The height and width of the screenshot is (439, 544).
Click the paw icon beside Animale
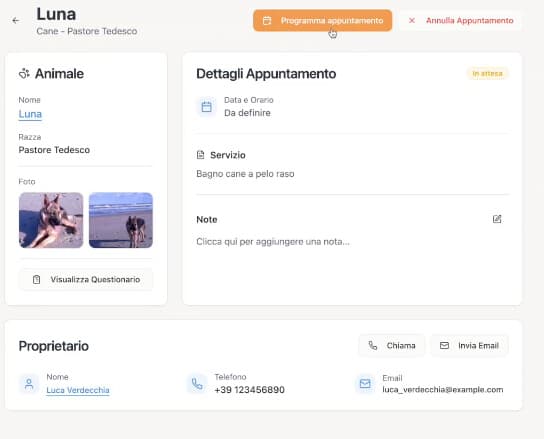pos(24,74)
